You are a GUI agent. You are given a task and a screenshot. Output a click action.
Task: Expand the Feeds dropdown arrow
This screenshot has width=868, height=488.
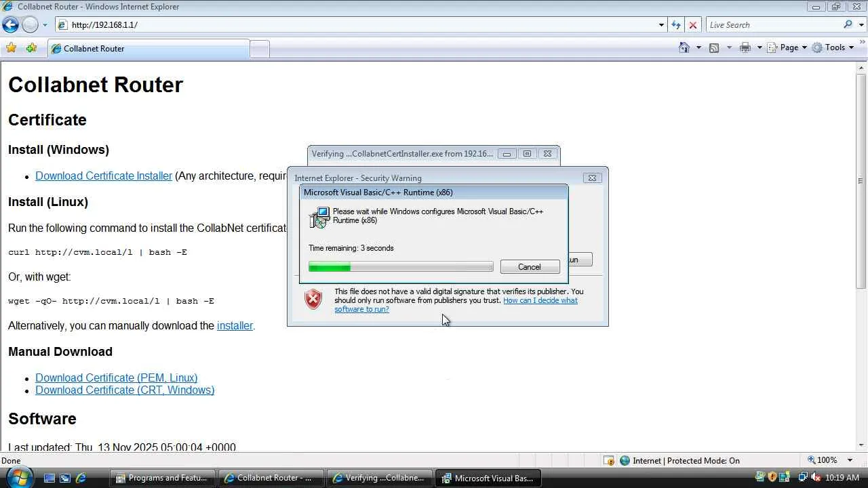pyautogui.click(x=729, y=47)
